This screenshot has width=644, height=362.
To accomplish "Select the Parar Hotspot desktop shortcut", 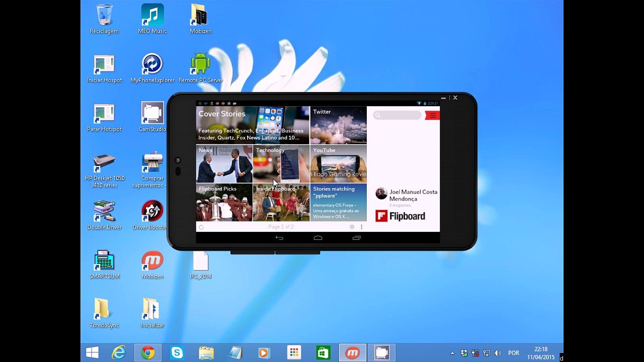I will click(104, 117).
